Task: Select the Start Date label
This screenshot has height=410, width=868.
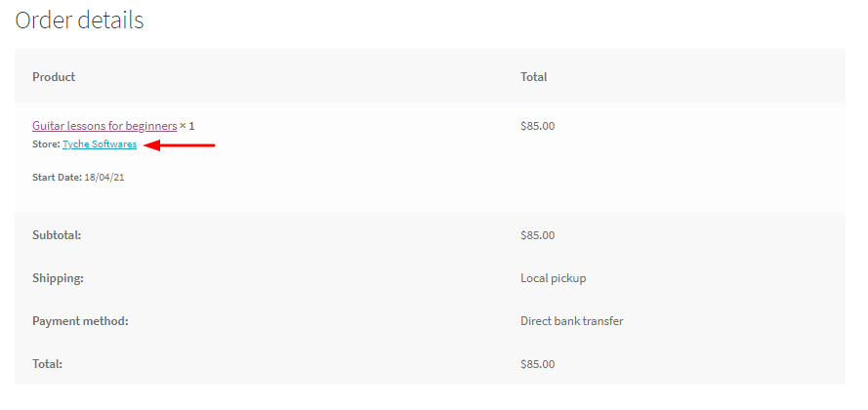Action: [57, 178]
